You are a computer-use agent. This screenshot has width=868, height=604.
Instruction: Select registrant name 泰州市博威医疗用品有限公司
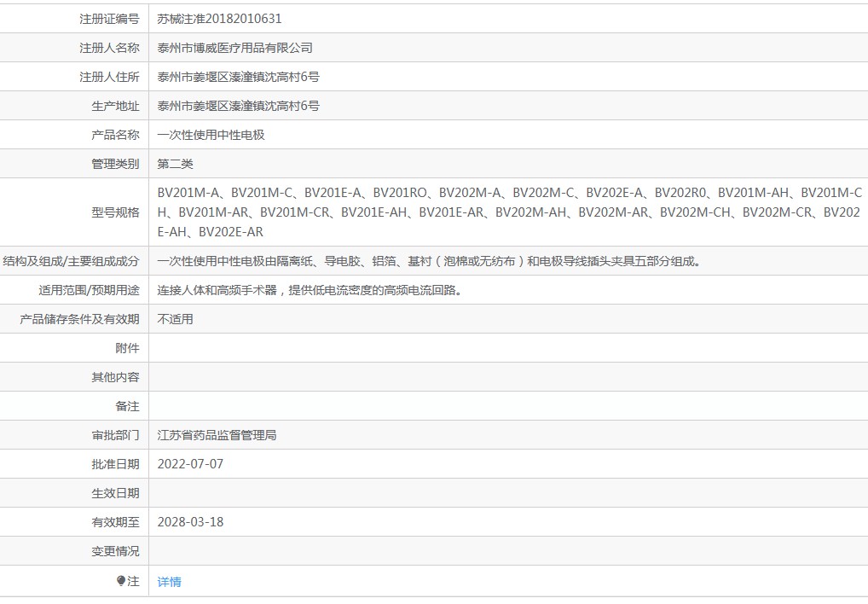[234, 48]
